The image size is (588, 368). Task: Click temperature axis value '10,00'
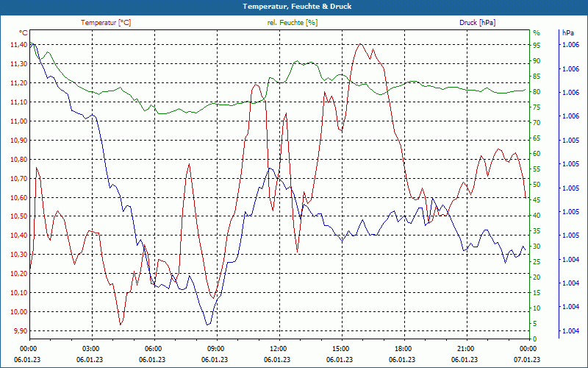[18, 311]
